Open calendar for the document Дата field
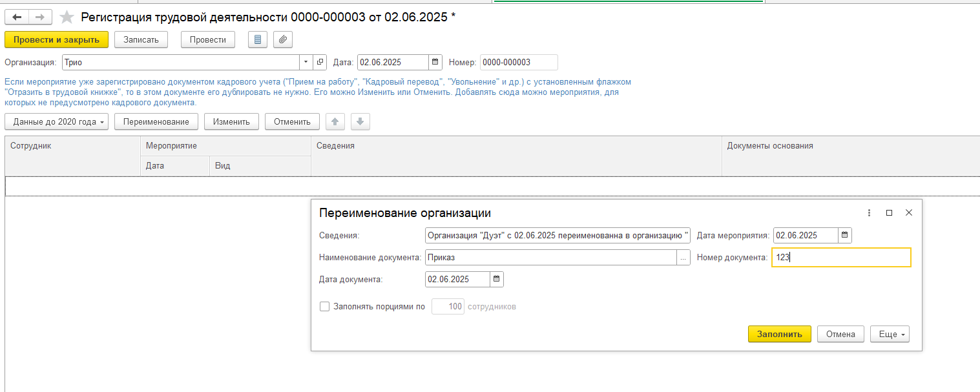 click(x=435, y=63)
